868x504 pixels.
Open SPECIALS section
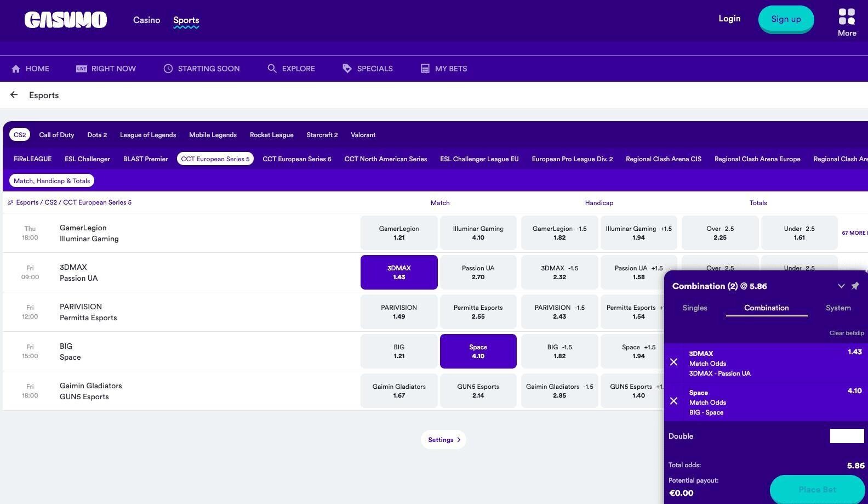[x=368, y=69]
